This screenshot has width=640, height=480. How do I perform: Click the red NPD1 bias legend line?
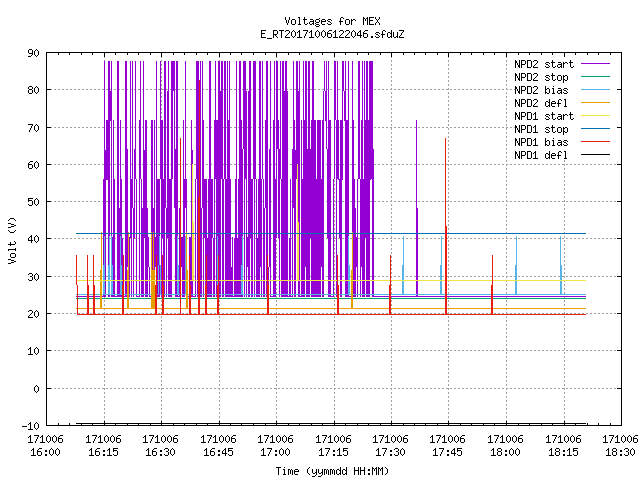[596, 142]
